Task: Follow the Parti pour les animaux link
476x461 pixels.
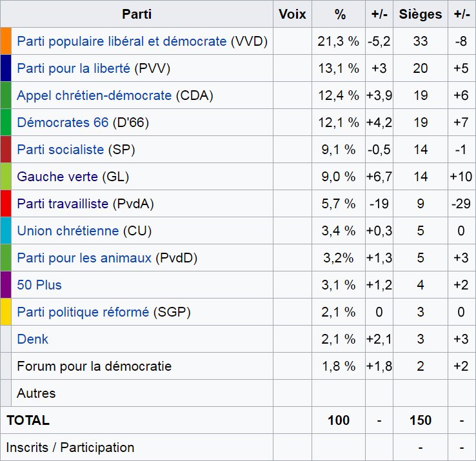Action: (x=84, y=259)
